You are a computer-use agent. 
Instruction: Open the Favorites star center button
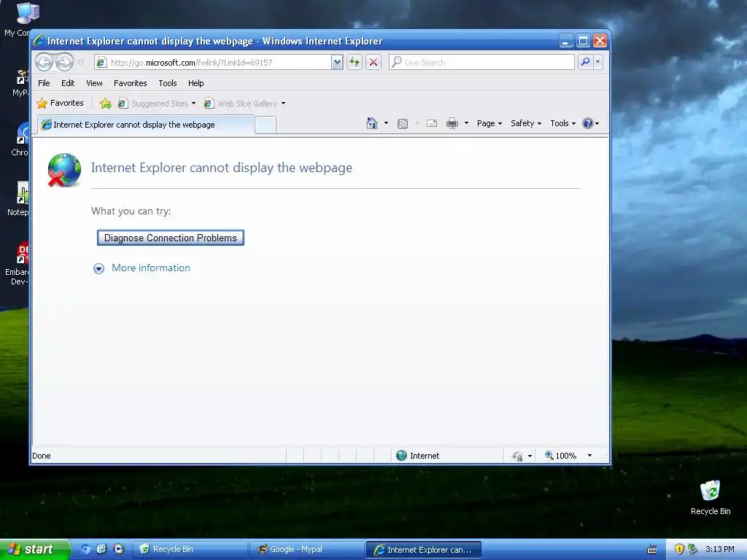[x=61, y=103]
